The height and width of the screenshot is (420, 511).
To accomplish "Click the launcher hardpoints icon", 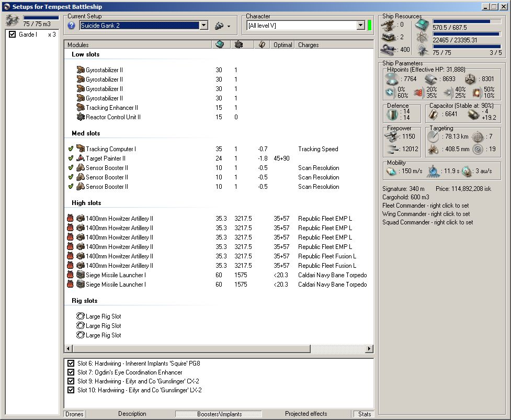I will pyautogui.click(x=389, y=37).
